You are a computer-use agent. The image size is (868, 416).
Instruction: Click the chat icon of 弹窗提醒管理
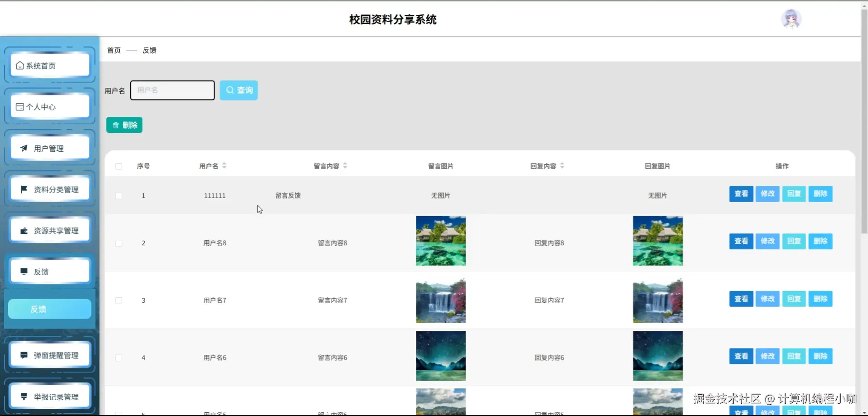pyautogui.click(x=24, y=355)
